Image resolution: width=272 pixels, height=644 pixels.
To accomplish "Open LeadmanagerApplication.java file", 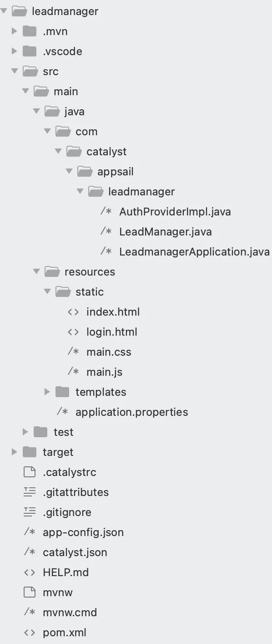I will point(194,252).
